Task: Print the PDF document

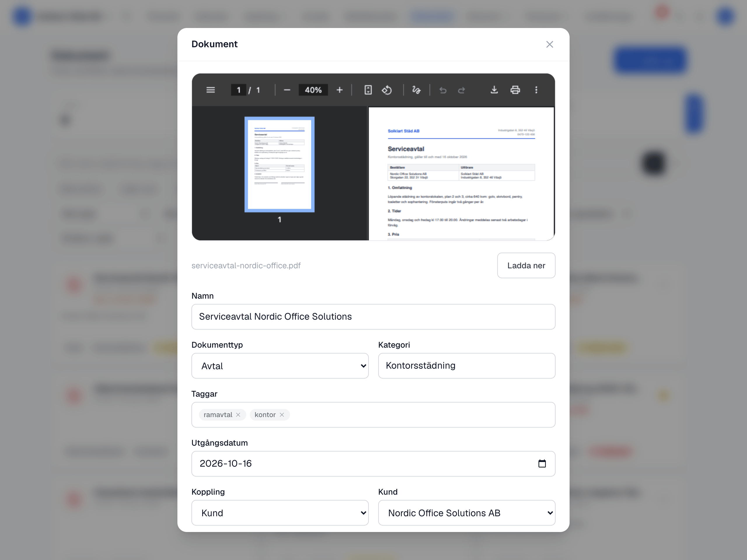Action: (515, 90)
